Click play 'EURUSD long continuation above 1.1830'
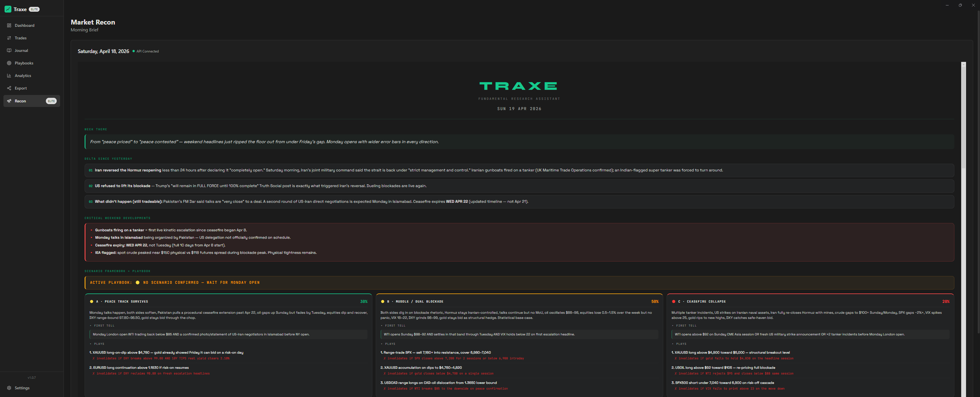980x397 pixels. [139, 368]
